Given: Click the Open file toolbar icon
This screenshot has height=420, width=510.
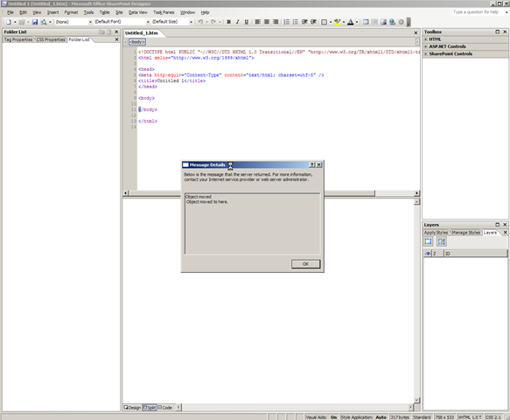Looking at the screenshot, I should pos(22,22).
